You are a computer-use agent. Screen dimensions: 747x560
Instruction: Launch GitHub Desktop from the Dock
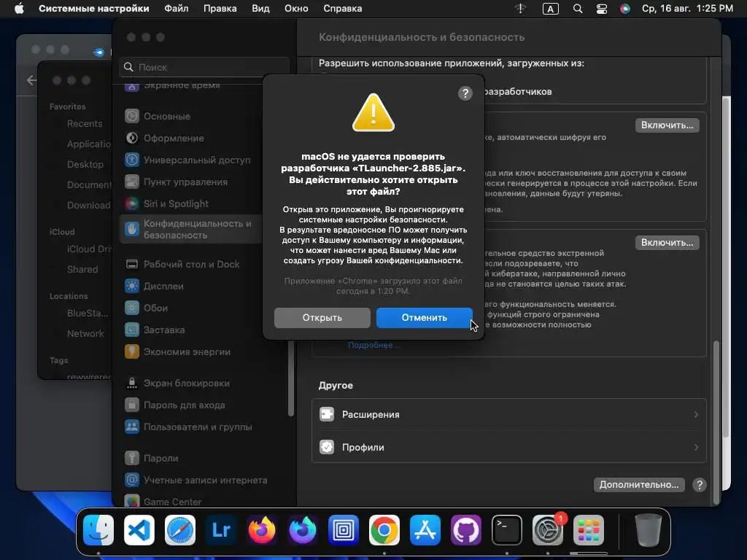click(466, 530)
